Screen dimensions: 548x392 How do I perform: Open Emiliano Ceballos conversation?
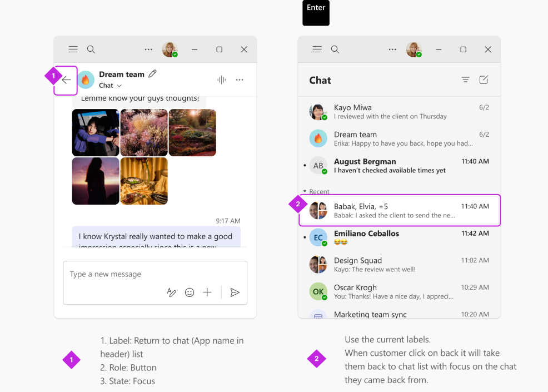399,237
